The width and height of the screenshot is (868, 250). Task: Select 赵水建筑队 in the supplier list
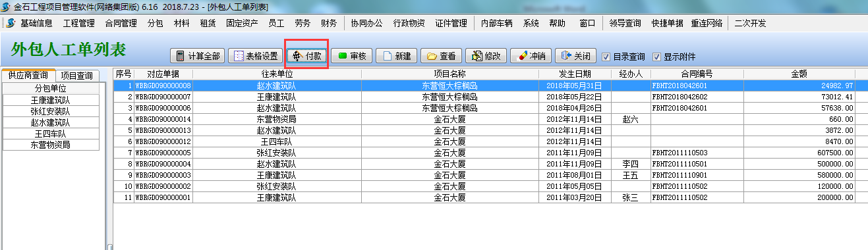tap(51, 122)
